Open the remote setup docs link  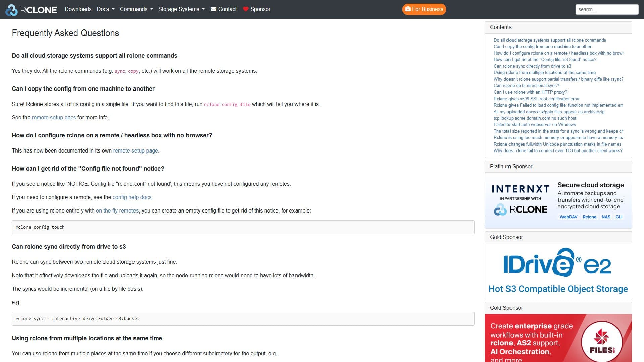(54, 118)
